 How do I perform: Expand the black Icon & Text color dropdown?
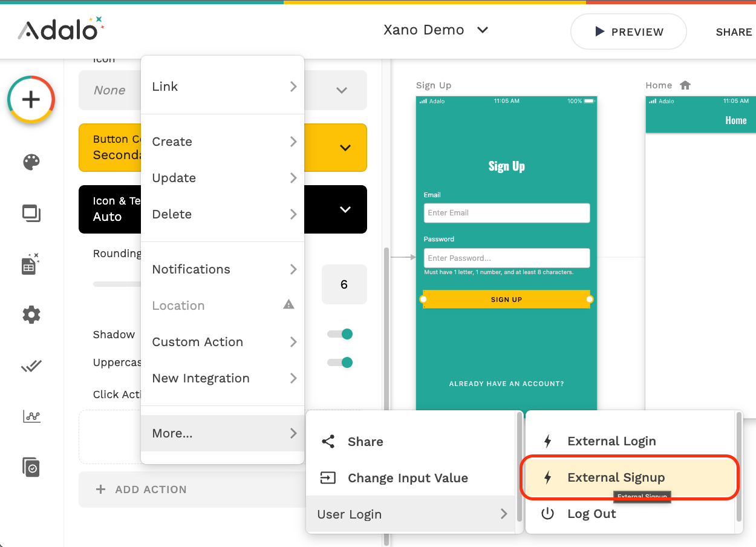(x=345, y=209)
